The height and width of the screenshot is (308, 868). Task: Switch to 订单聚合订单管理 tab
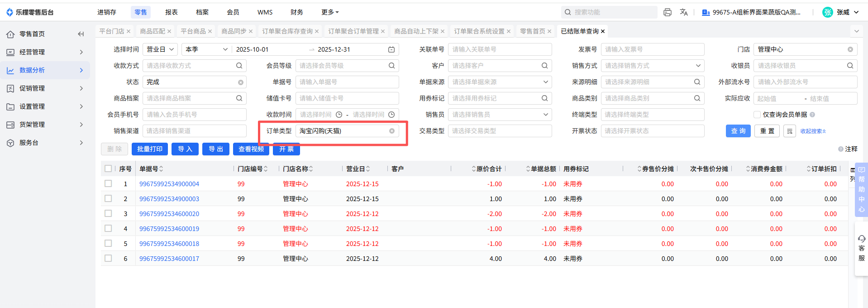[353, 31]
